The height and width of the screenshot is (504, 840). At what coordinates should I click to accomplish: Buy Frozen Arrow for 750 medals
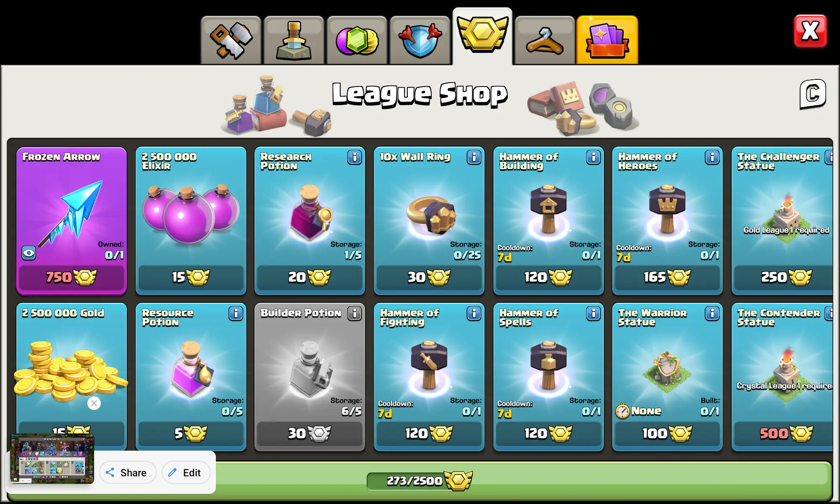coord(71,277)
